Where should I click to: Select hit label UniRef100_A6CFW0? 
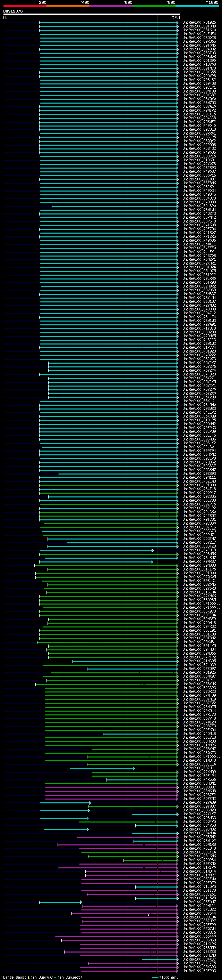point(199,879)
